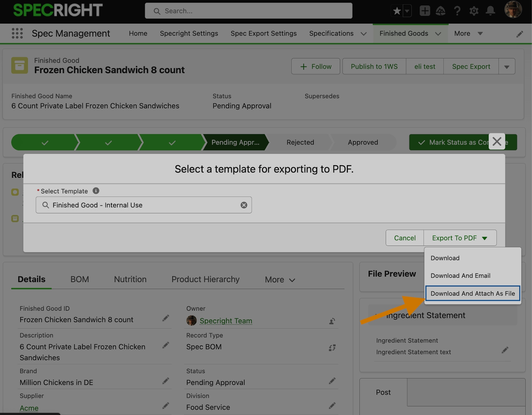Edit navigation bar pencil icon
This screenshot has height=415, width=532.
[520, 34]
